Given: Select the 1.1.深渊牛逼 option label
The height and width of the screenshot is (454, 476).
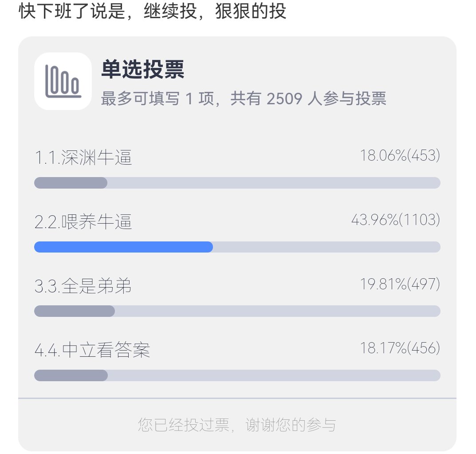Looking at the screenshot, I should (83, 158).
